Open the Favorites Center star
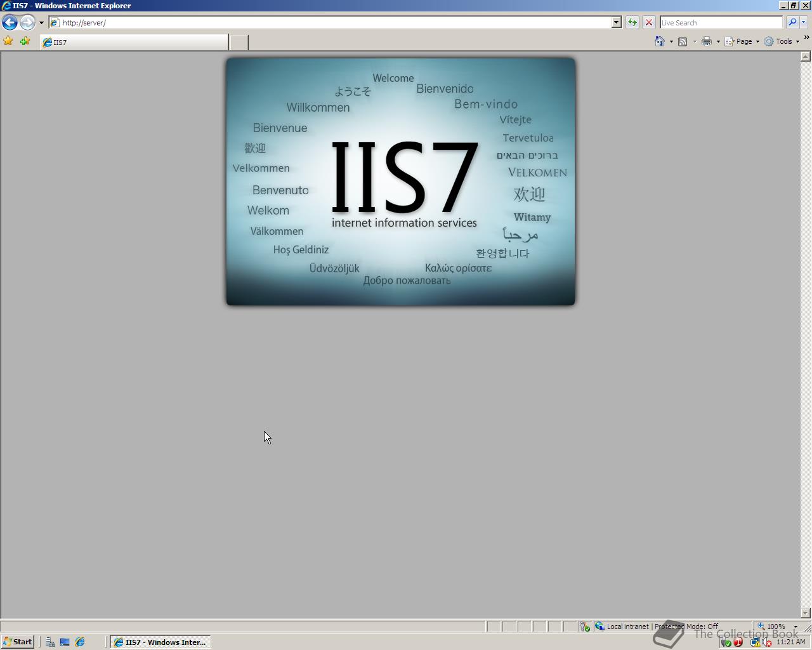Screen dimensions: 812x650 tap(8, 41)
